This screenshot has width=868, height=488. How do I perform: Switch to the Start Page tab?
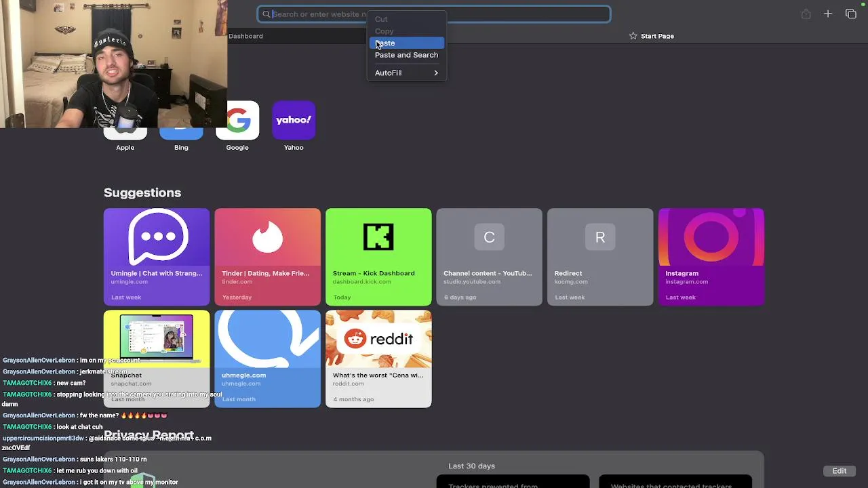[x=651, y=36]
